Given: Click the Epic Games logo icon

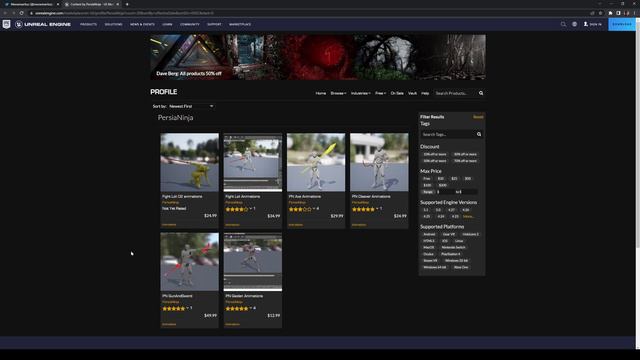Looking at the screenshot, I should pos(7,24).
